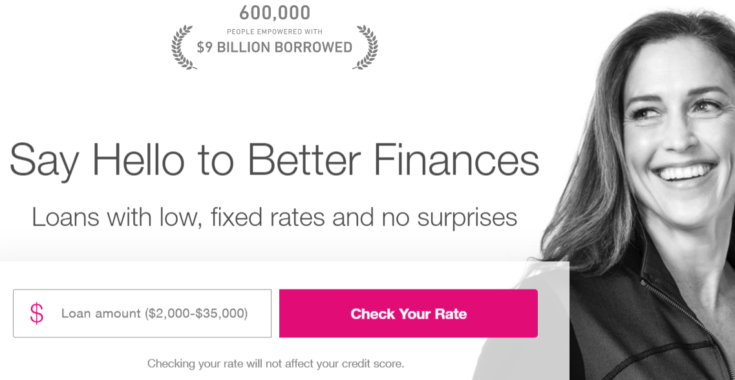This screenshot has width=735, height=380.
Task: Click the word Better in the headline
Action: click(304, 158)
